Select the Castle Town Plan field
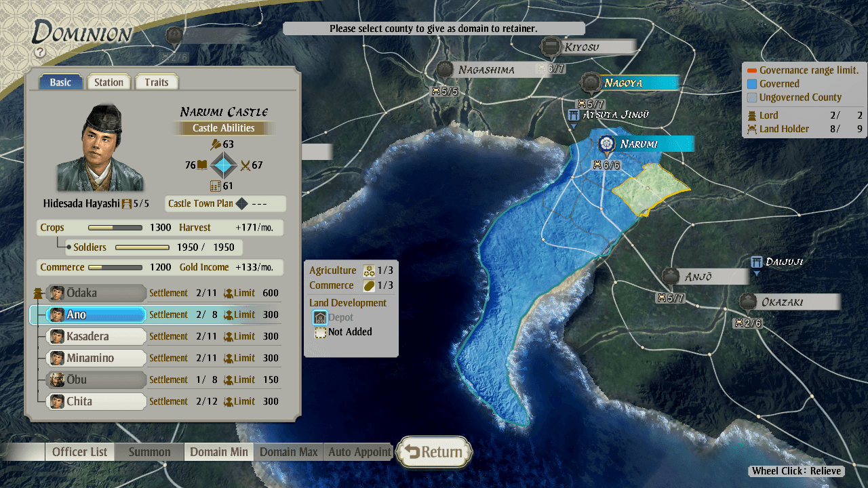The image size is (868, 488). point(226,203)
